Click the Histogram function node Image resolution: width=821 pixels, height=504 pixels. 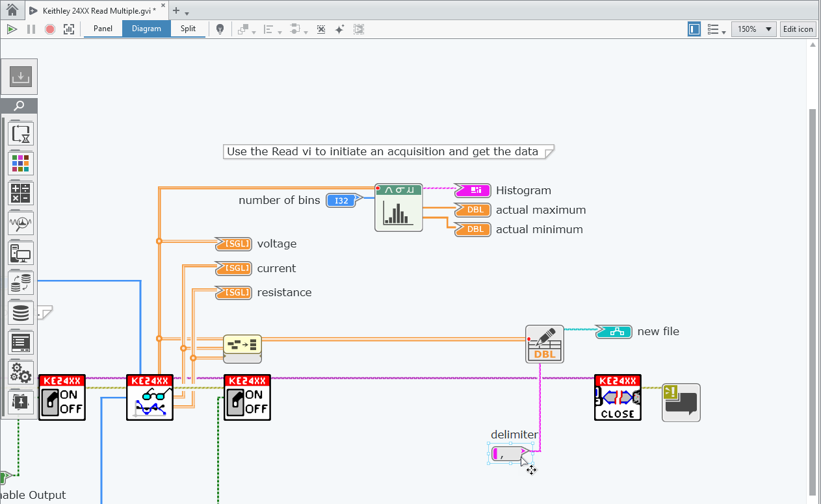398,207
